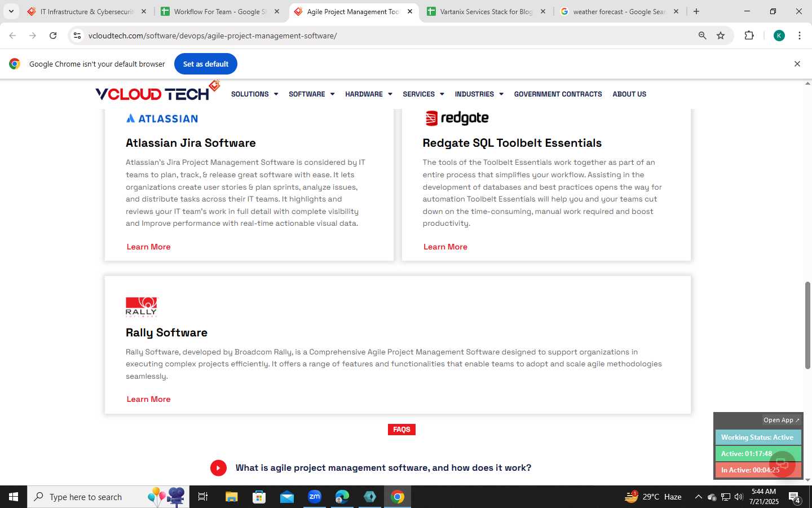The height and width of the screenshot is (508, 812).
Task: Click the Redgate logo image
Action: (457, 118)
